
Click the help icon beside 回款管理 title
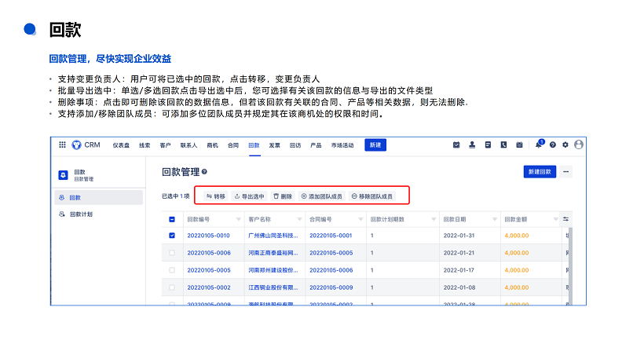point(204,171)
